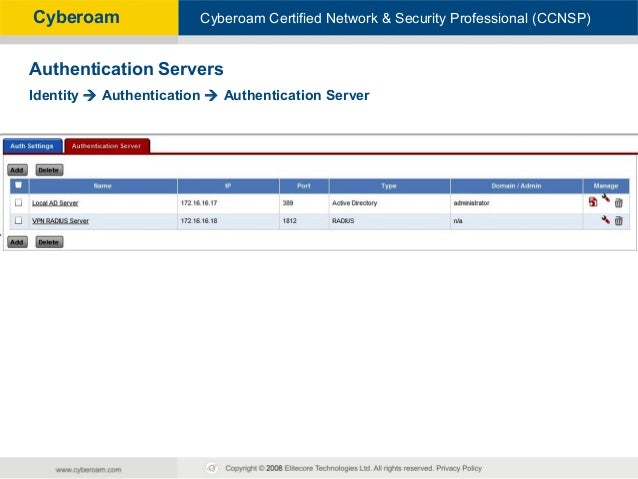This screenshot has width=638, height=479.
Task: Click the Port column header
Action: tap(304, 186)
